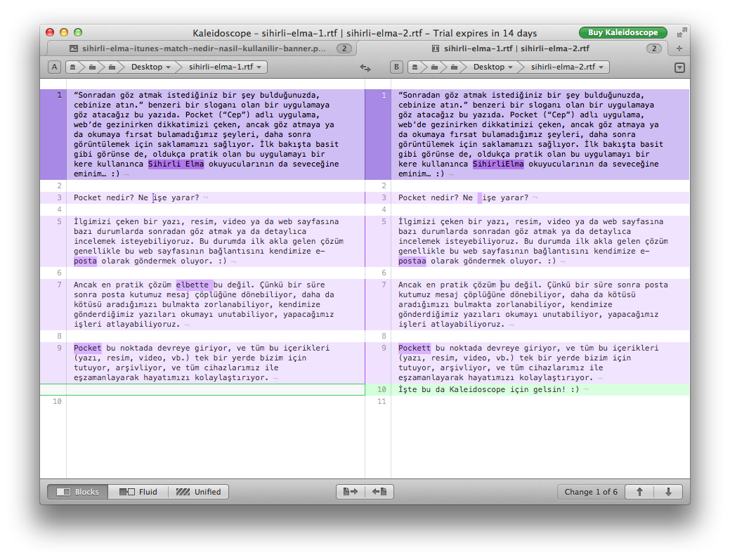The width and height of the screenshot is (730, 560).
Task: Switch to Unified view mode
Action: point(199,492)
